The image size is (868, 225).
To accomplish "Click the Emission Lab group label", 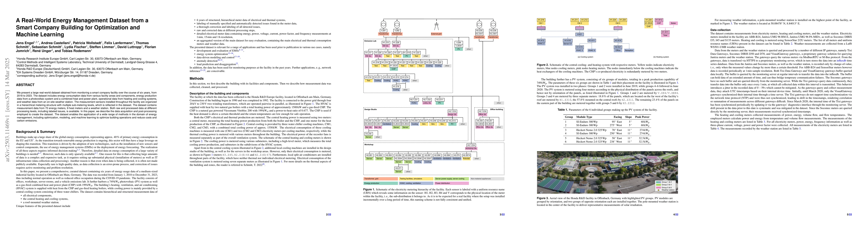I will click(370, 41).
